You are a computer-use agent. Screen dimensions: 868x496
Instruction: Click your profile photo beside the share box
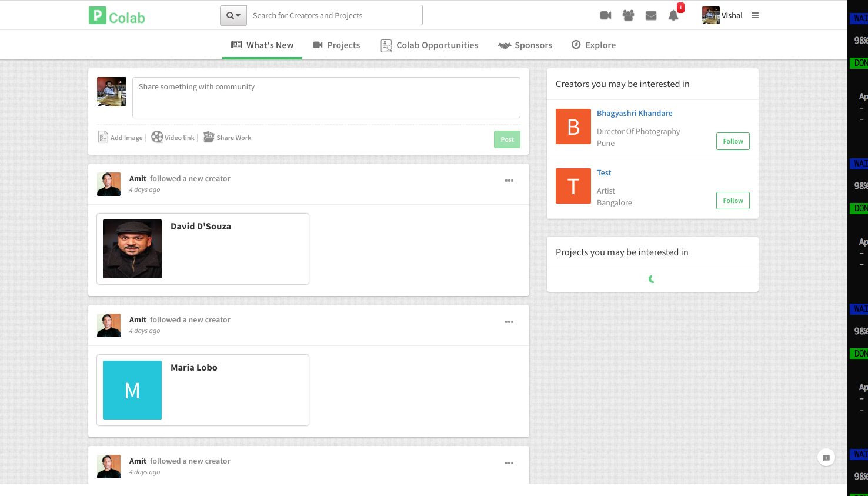pyautogui.click(x=112, y=92)
